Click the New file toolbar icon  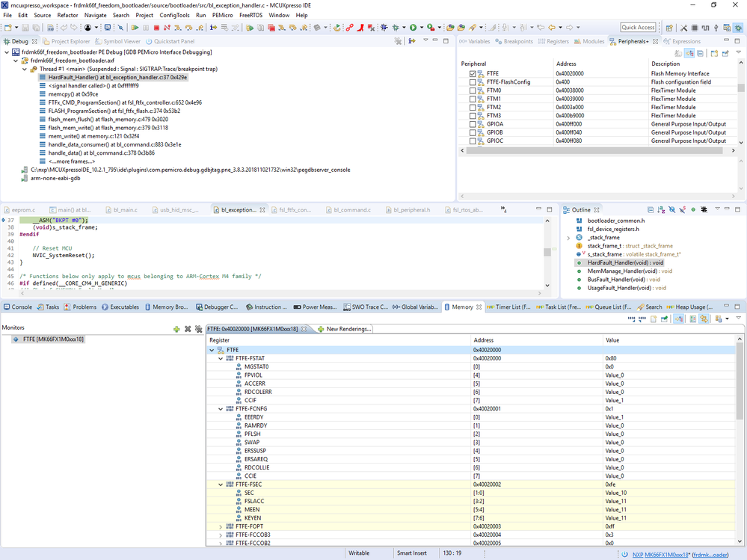(x=8, y=28)
